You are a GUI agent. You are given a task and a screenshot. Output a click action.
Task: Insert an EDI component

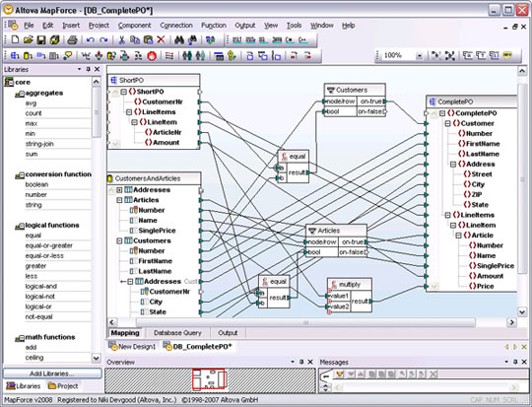41,55
